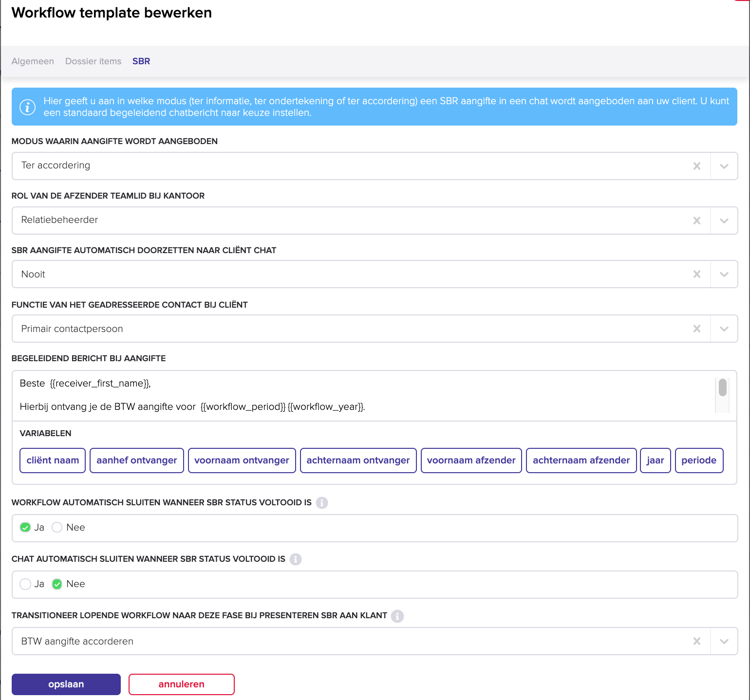Insert the voornaam ontvanger variable
Screen dimensions: 750x700
pos(242,461)
